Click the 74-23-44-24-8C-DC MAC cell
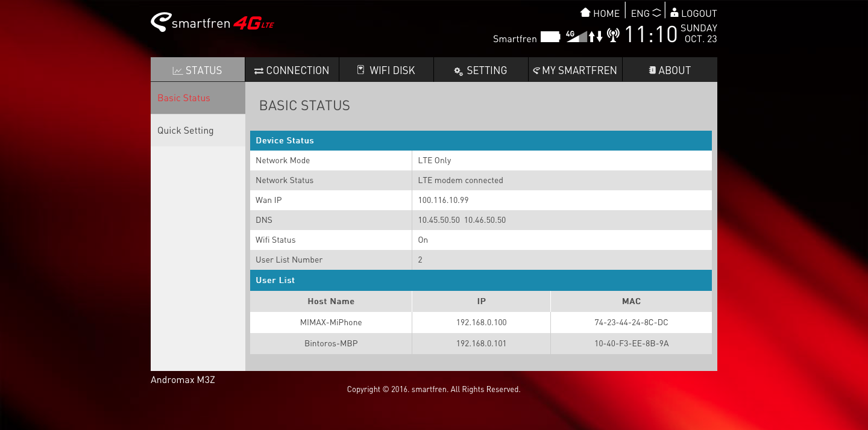 pos(631,322)
